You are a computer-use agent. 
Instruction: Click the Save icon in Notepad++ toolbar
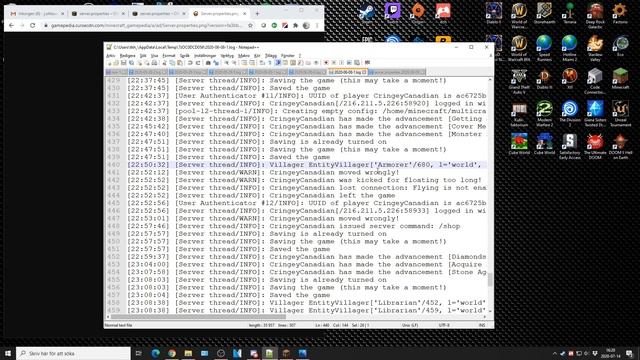click(x=123, y=63)
